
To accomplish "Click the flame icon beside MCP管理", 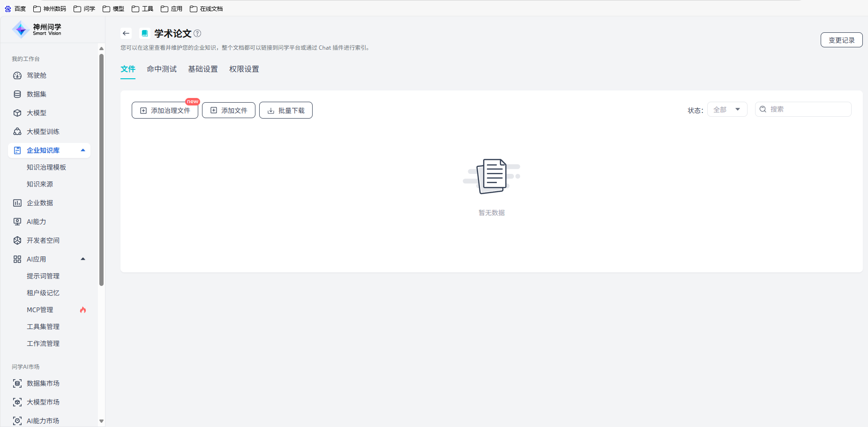I will [x=83, y=310].
